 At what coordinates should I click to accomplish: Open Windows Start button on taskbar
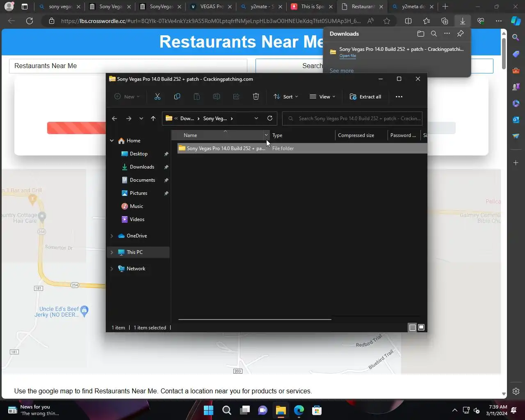tap(208, 410)
